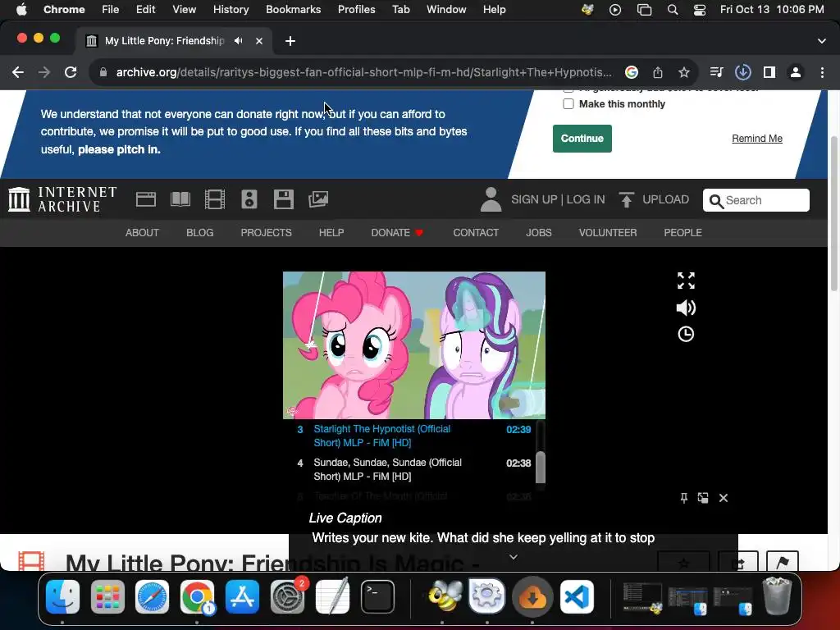Expand the Live Caption chevron
Image resolution: width=840 pixels, height=630 pixels.
(x=514, y=557)
